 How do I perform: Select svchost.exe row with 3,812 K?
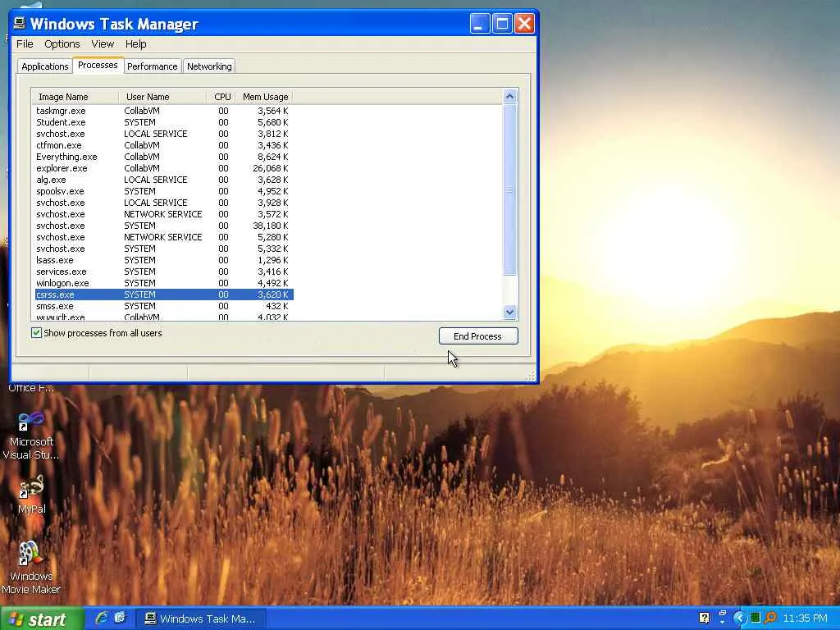pos(163,134)
